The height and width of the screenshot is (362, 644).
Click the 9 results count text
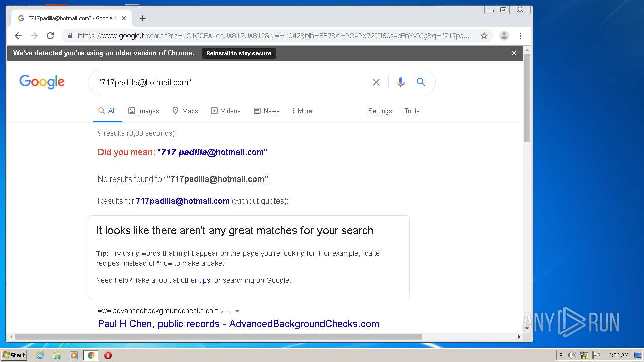click(x=136, y=133)
